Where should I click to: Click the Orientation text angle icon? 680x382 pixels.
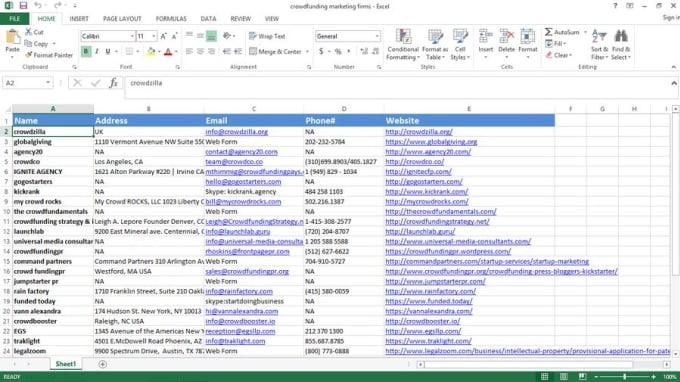[x=227, y=36]
